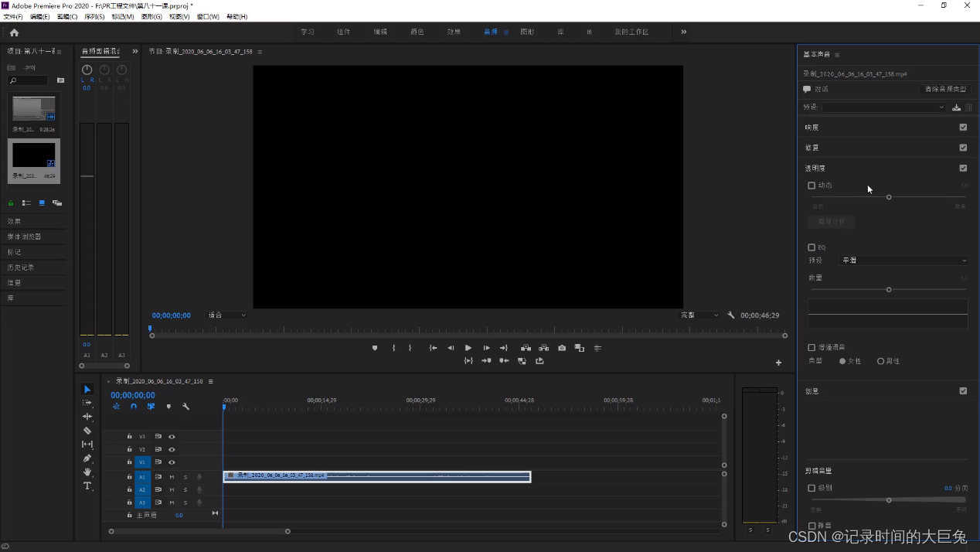Enable the EQ checkbox
This screenshot has height=552, width=980.
pos(812,247)
